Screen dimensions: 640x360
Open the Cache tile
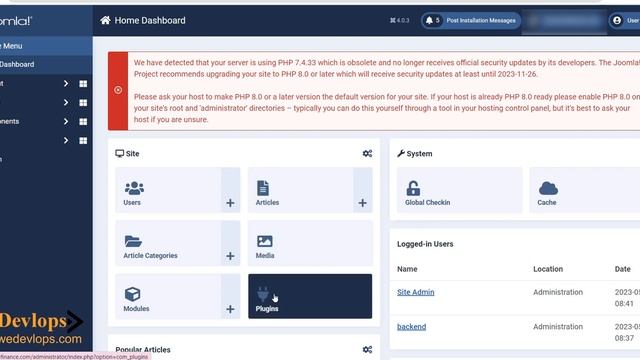click(x=584, y=190)
